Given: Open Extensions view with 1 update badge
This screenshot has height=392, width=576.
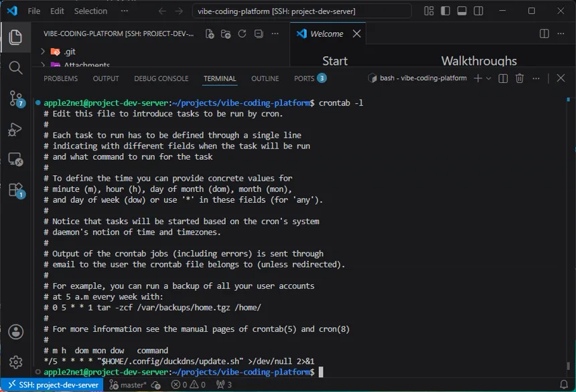Looking at the screenshot, I should click(17, 191).
